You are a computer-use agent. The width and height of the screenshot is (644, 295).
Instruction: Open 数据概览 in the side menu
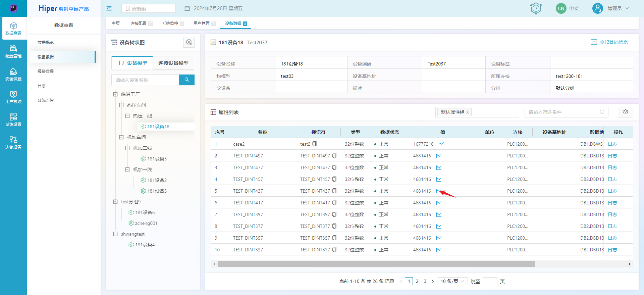pos(46,43)
